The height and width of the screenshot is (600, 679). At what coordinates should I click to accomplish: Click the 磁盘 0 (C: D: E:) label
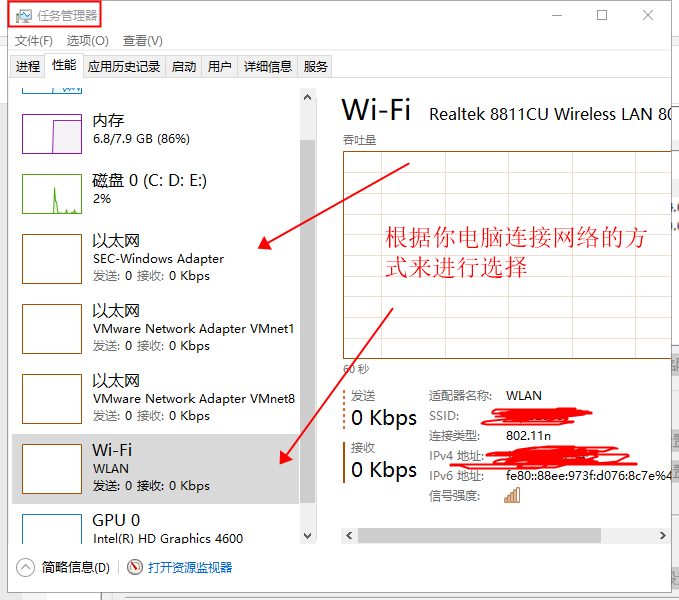pyautogui.click(x=149, y=181)
